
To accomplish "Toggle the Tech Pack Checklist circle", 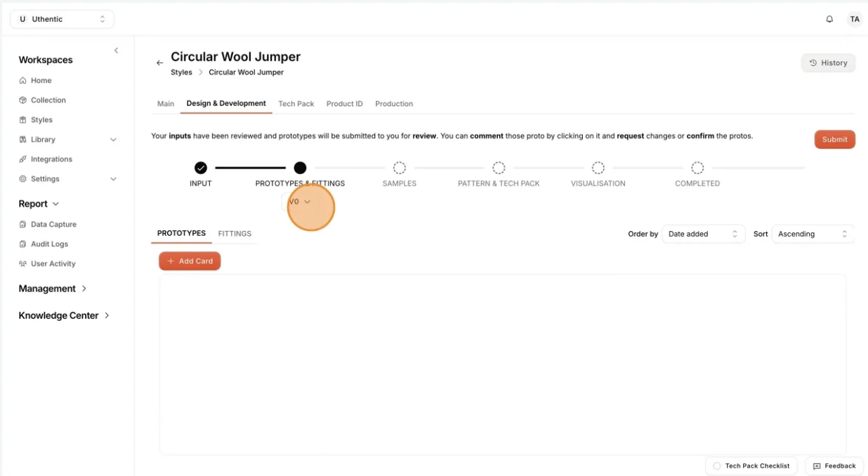I will (717, 466).
